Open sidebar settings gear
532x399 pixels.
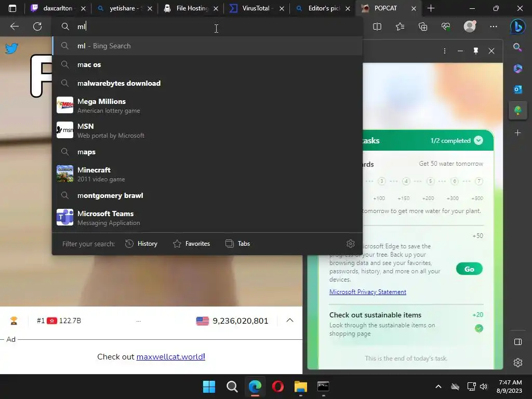click(518, 363)
